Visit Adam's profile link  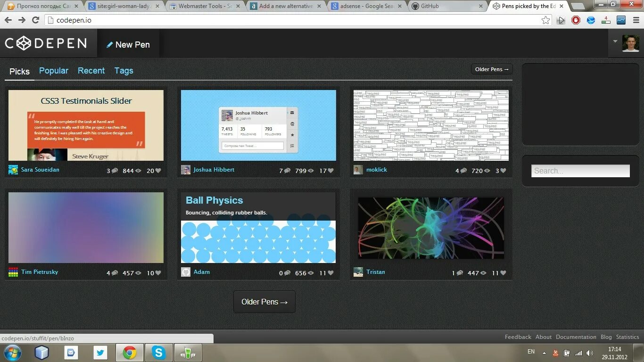click(x=201, y=272)
